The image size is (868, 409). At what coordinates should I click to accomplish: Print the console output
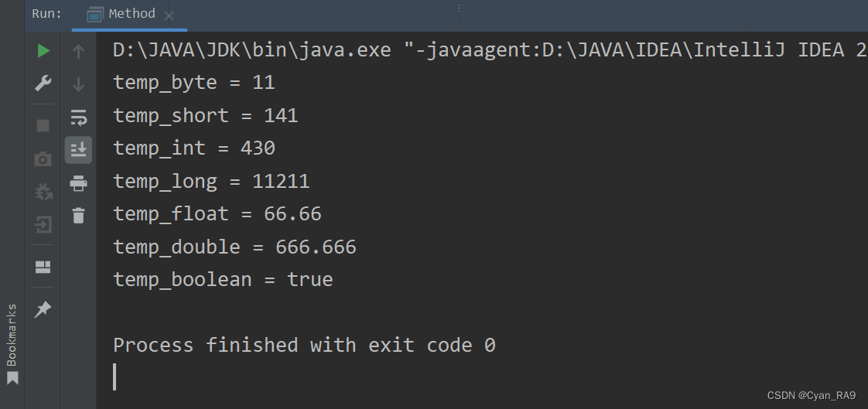[x=79, y=182]
